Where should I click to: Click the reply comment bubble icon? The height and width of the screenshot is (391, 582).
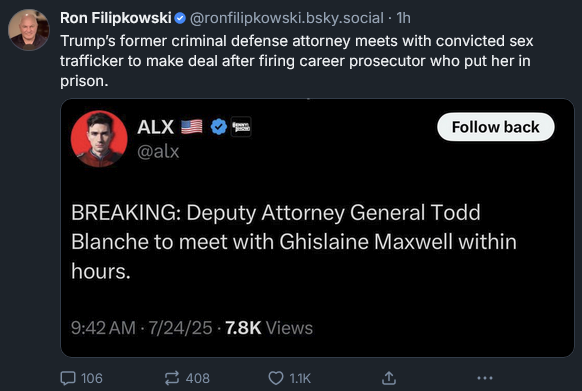click(x=68, y=378)
